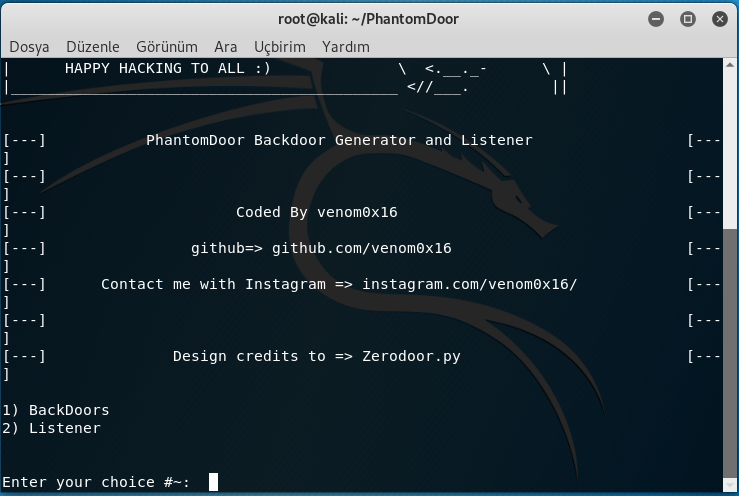The image size is (739, 496).
Task: Click the instagram.com/venom0x16/ address
Action: coord(469,284)
